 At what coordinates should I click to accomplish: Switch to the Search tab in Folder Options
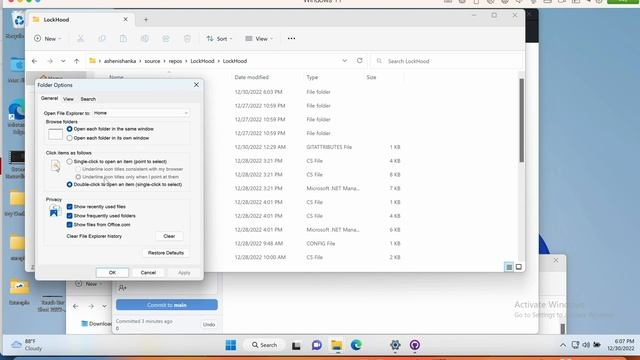point(88,99)
